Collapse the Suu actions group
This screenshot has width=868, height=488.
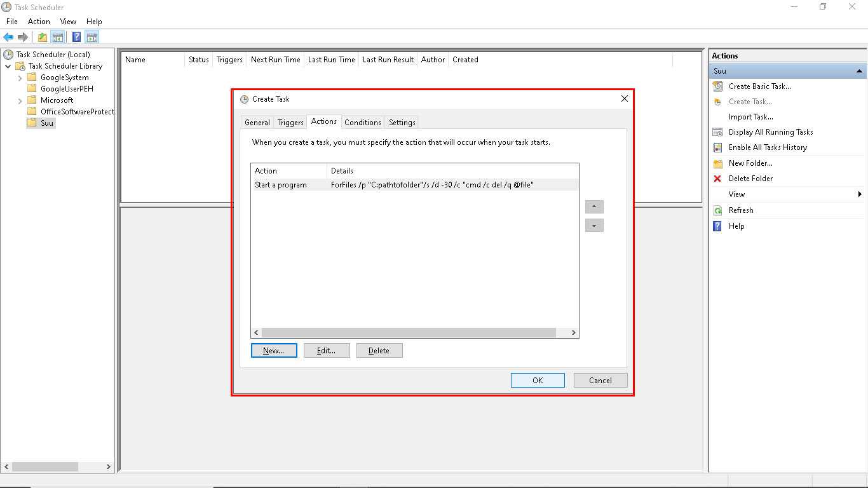tap(860, 71)
